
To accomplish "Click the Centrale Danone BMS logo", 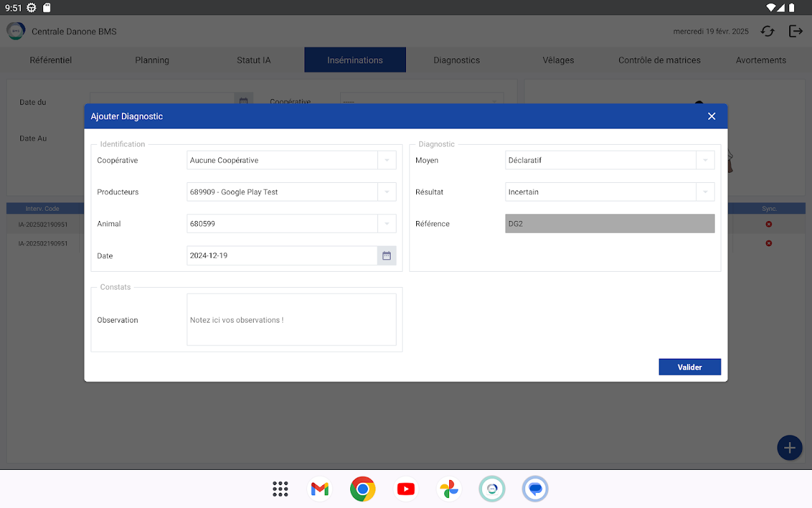I will pos(16,31).
